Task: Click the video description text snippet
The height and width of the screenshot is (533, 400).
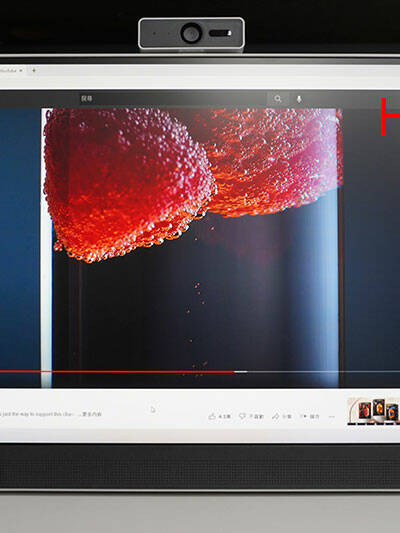Action: tap(37, 414)
